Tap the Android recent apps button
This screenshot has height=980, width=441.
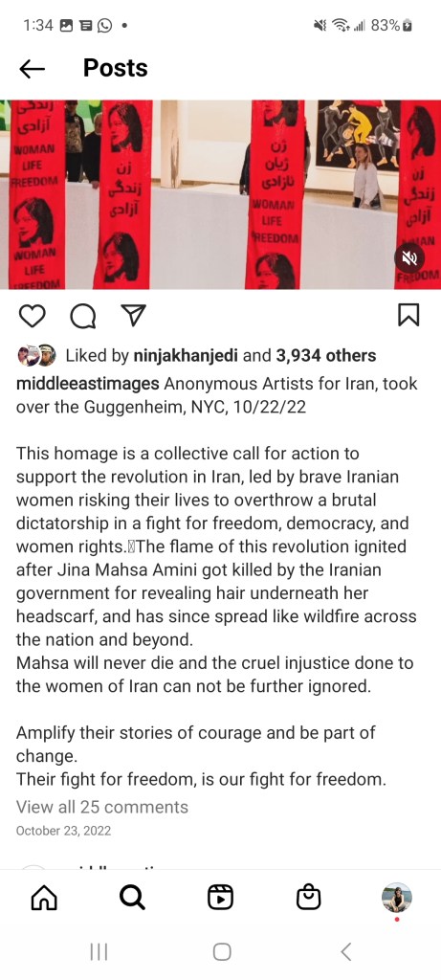99,952
